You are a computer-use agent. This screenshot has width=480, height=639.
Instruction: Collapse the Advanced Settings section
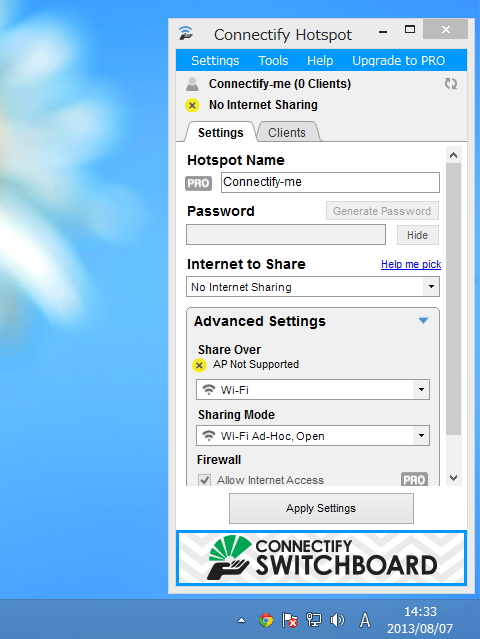coord(423,321)
